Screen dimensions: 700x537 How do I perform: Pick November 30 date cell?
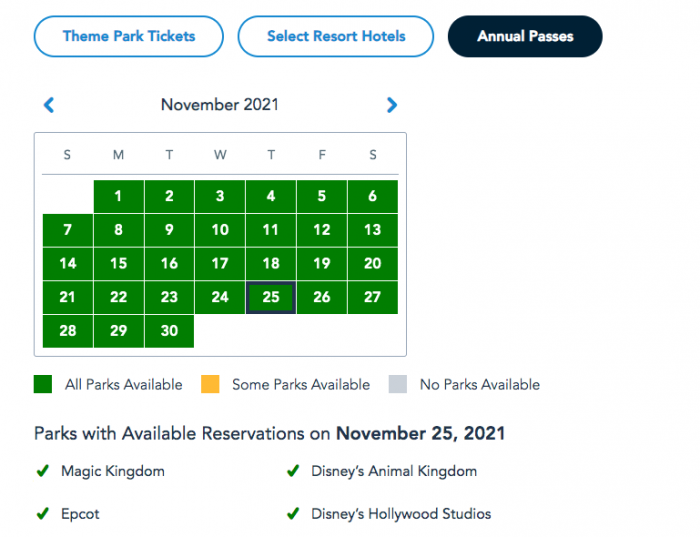point(169,331)
